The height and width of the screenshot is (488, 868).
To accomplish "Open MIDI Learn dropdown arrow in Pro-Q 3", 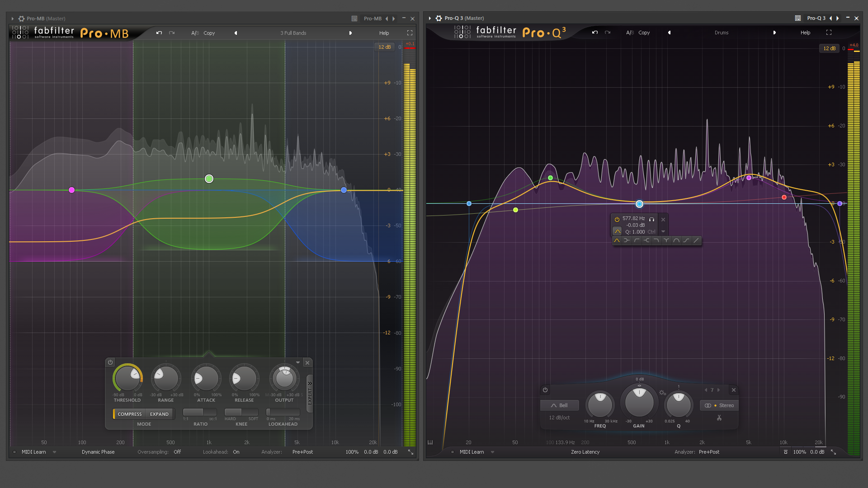I will pos(492,452).
